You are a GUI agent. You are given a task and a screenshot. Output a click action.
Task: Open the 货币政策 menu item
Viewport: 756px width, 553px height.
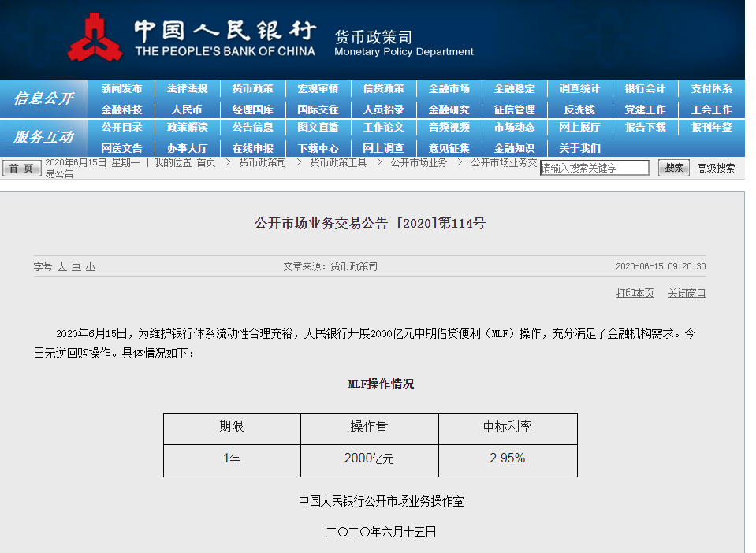[x=252, y=89]
